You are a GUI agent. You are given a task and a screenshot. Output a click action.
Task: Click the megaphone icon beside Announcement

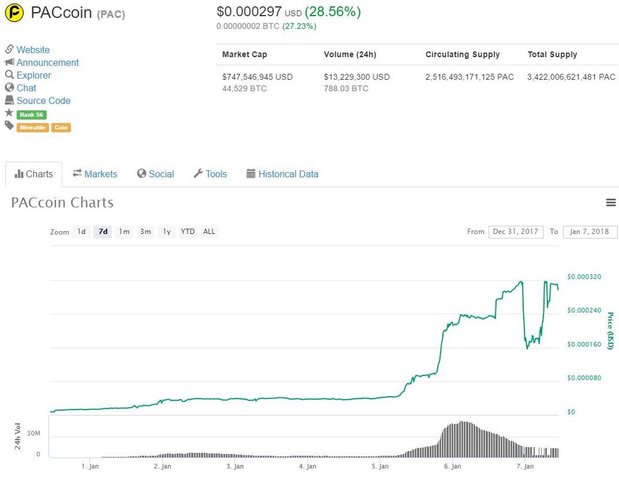9,62
